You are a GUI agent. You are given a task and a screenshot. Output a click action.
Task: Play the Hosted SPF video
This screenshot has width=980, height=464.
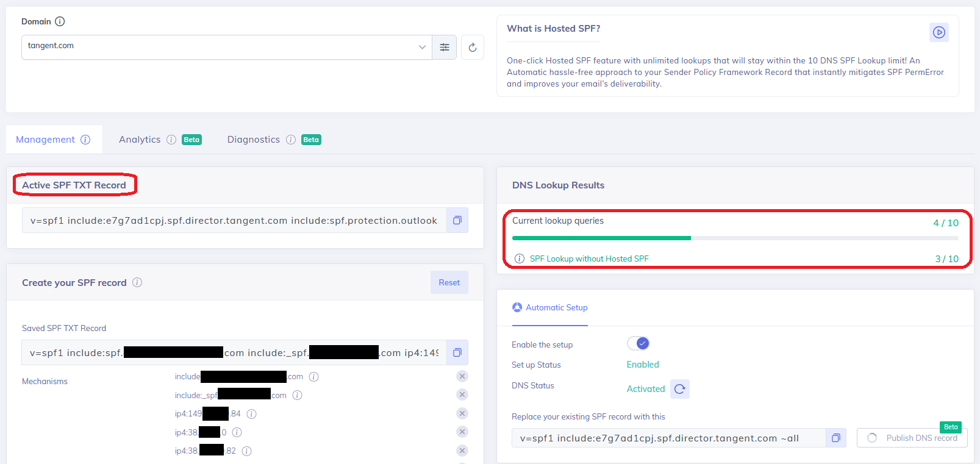pos(939,32)
